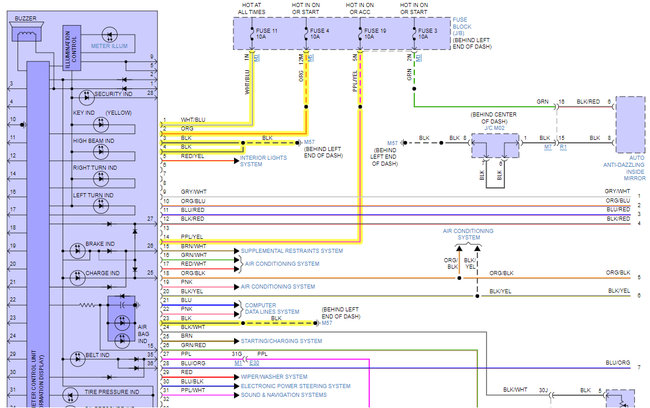Click the RED/YEL label at pin 5
650x408 pixels.
click(x=192, y=156)
